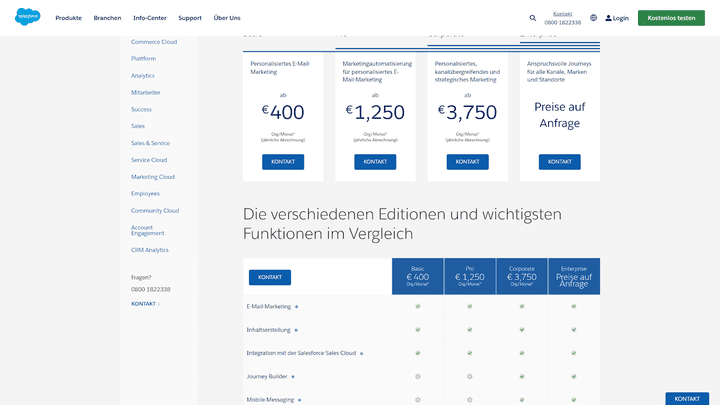Click Corporate checkmark in E-Mail-Marketing row
The image size is (720, 405).
tap(522, 306)
